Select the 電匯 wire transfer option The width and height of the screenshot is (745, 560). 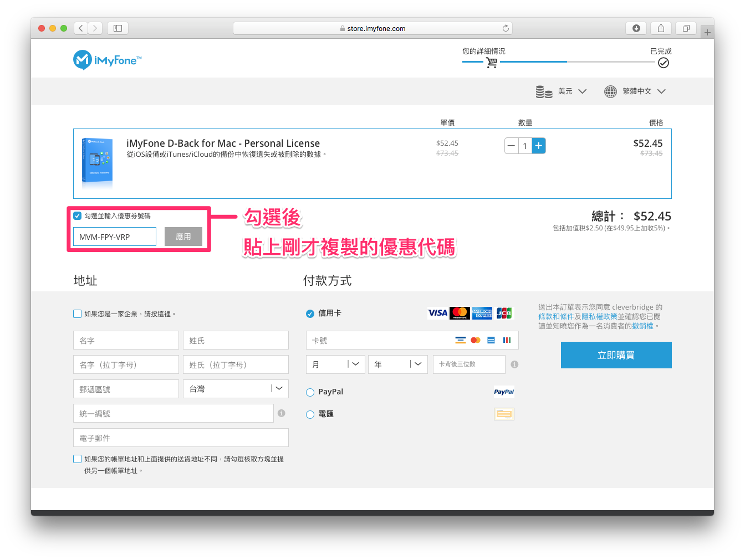310,414
